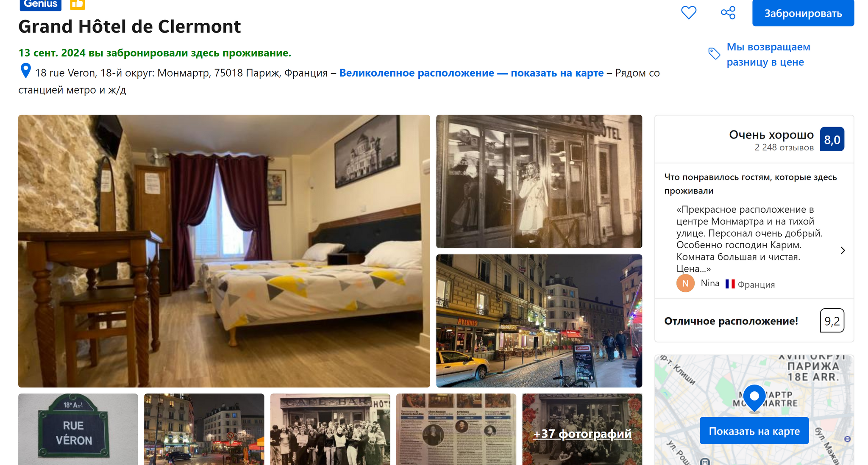Screen dimensions: 868x465
Task: Open the main bedroom photo
Action: point(224,251)
